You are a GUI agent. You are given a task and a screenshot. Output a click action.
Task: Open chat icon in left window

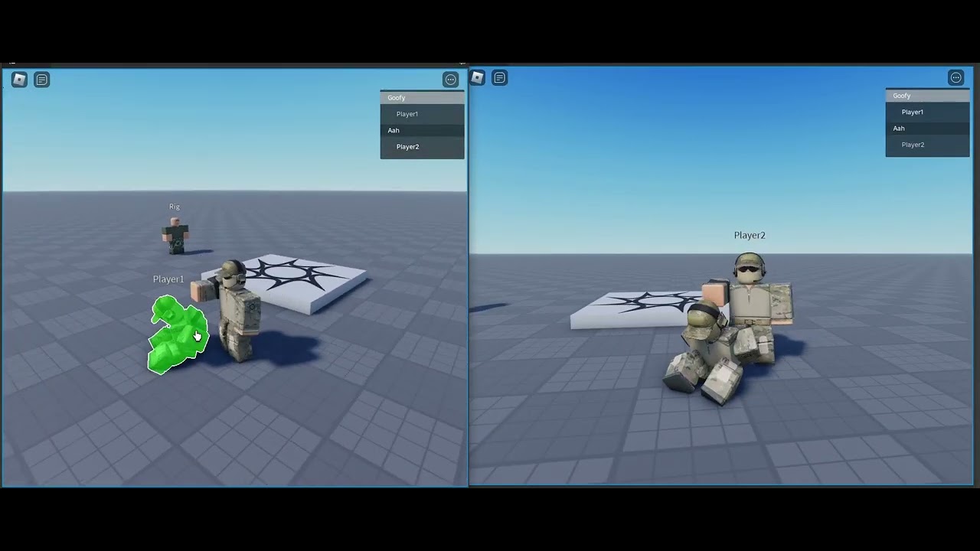[42, 80]
